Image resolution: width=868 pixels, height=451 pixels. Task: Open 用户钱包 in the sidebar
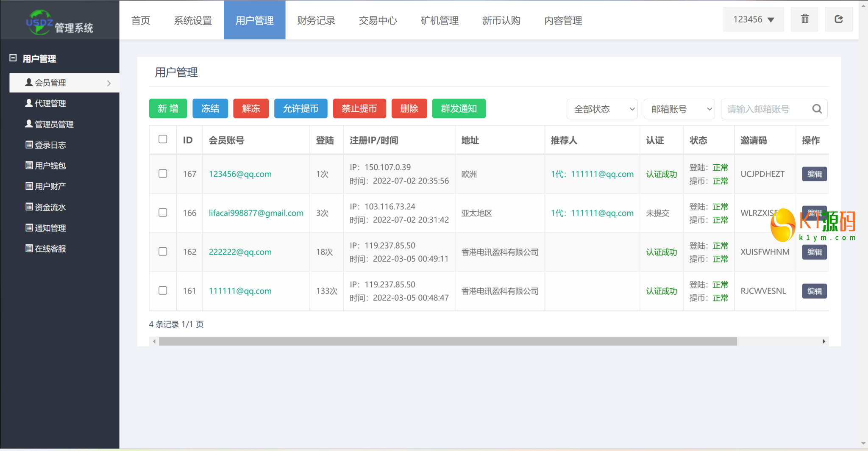pos(50,166)
